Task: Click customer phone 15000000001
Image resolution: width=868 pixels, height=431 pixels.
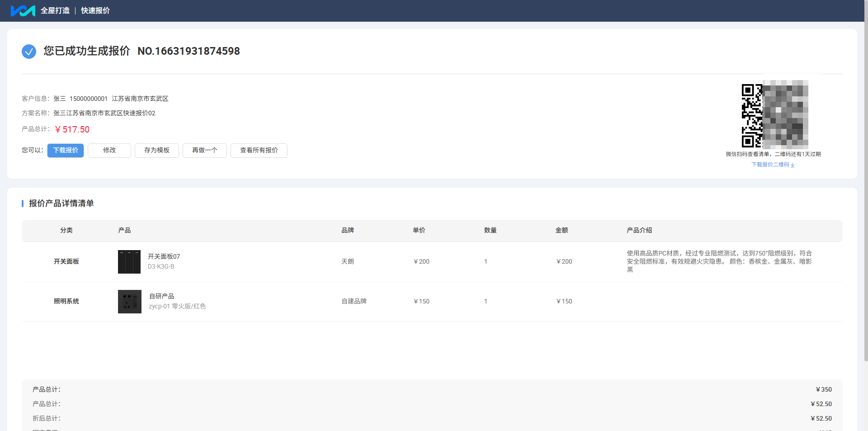Action: (89, 99)
